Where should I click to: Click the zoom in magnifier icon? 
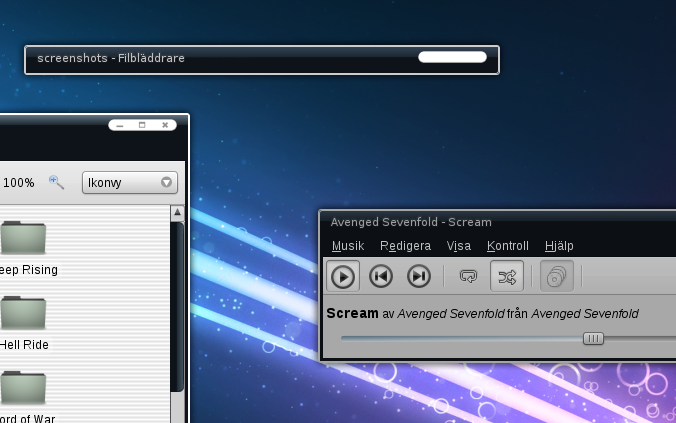(x=56, y=182)
